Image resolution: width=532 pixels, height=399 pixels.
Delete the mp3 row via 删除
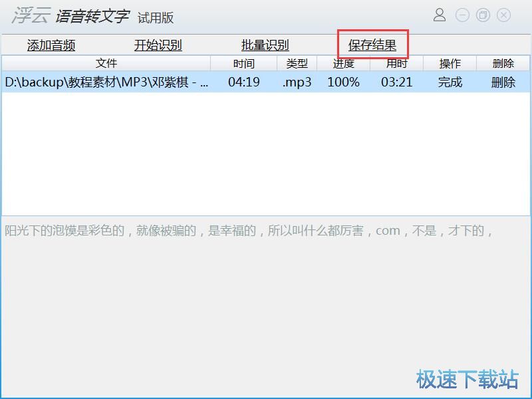tap(503, 82)
